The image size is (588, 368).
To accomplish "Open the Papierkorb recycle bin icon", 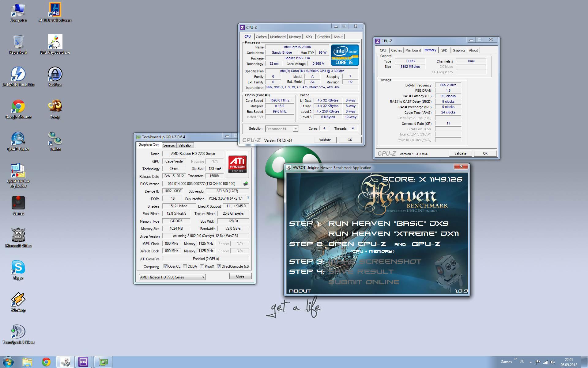I will (18, 44).
